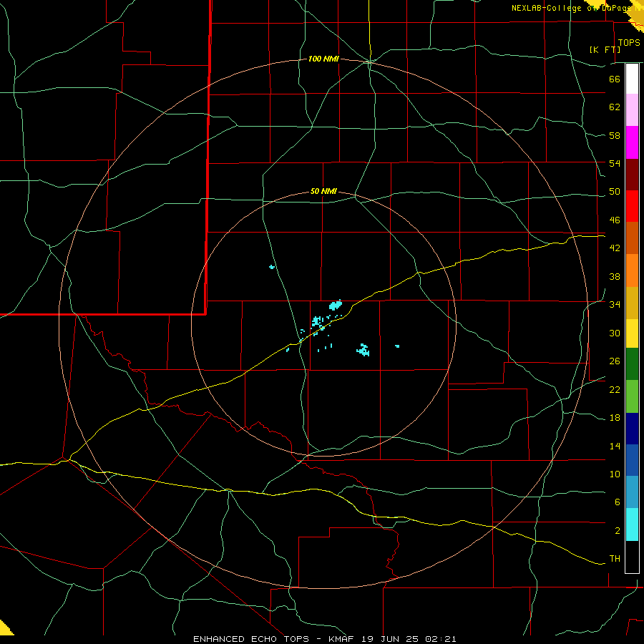Image resolution: width=644 pixels, height=644 pixels.
Task: Click the gold legend color swatch
Action: (632, 303)
